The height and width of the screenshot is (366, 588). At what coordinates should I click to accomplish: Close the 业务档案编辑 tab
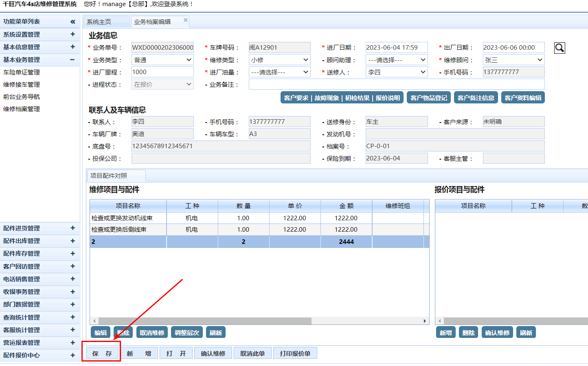pyautogui.click(x=186, y=20)
